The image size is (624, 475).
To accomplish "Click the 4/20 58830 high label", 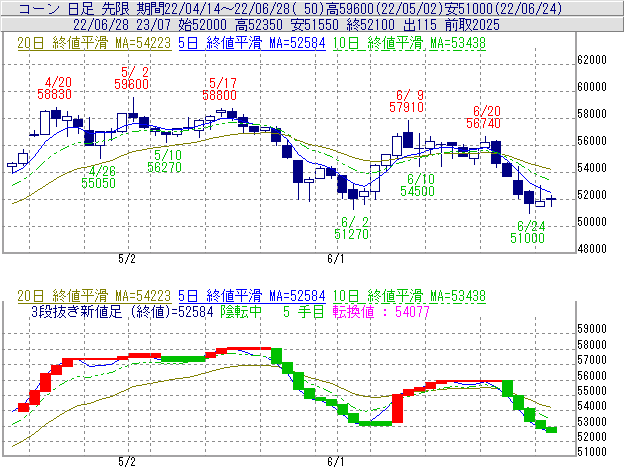I will tap(55, 88).
